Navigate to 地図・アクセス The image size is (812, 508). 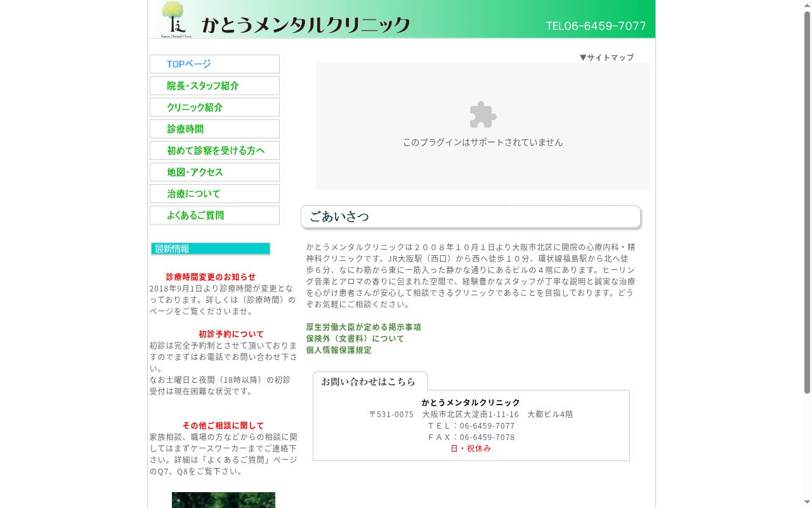pyautogui.click(x=214, y=172)
